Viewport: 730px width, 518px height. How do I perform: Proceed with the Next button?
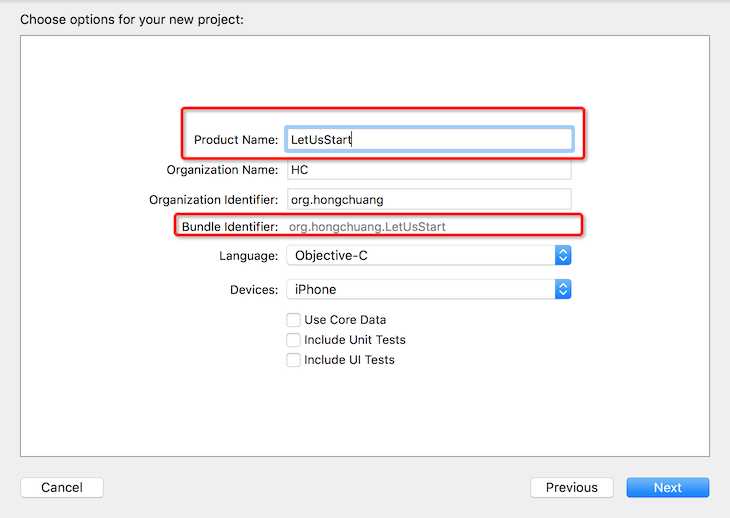(668, 487)
